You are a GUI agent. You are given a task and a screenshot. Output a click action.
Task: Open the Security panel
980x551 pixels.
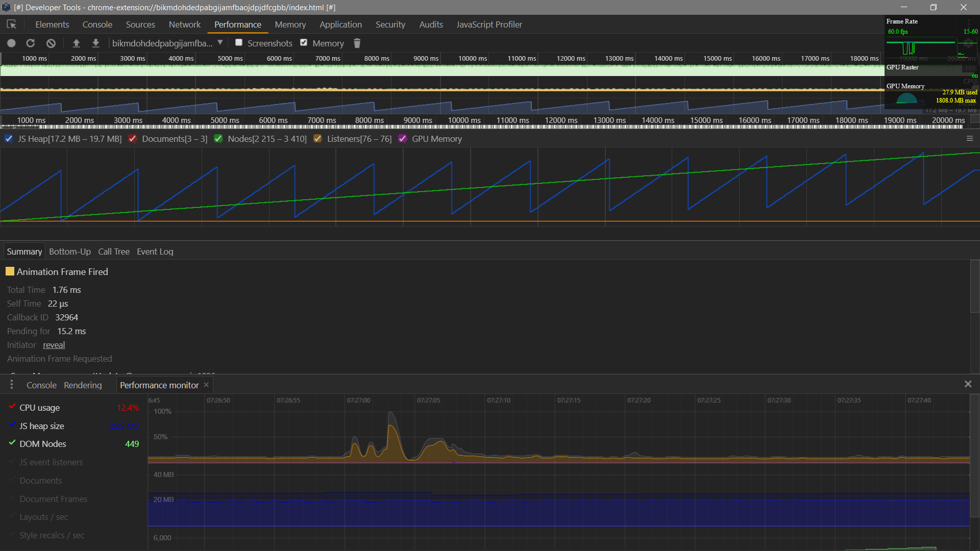pyautogui.click(x=390, y=24)
